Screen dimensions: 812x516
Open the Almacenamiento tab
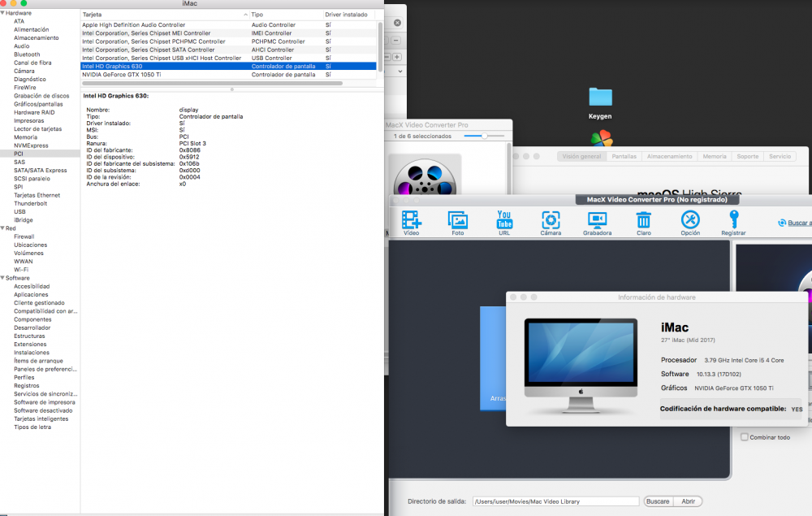point(669,157)
